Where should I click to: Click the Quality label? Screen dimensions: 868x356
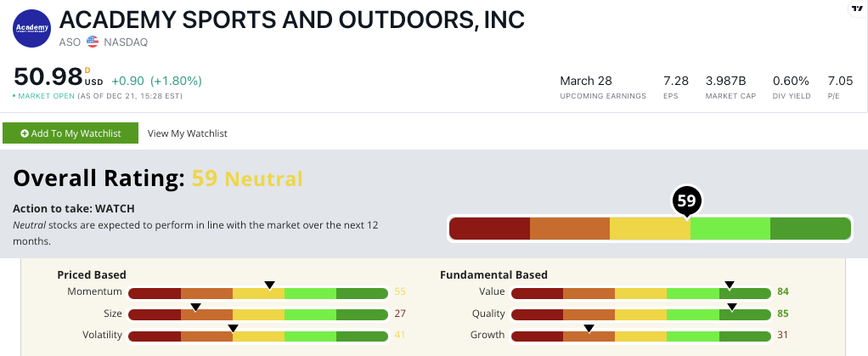[488, 314]
